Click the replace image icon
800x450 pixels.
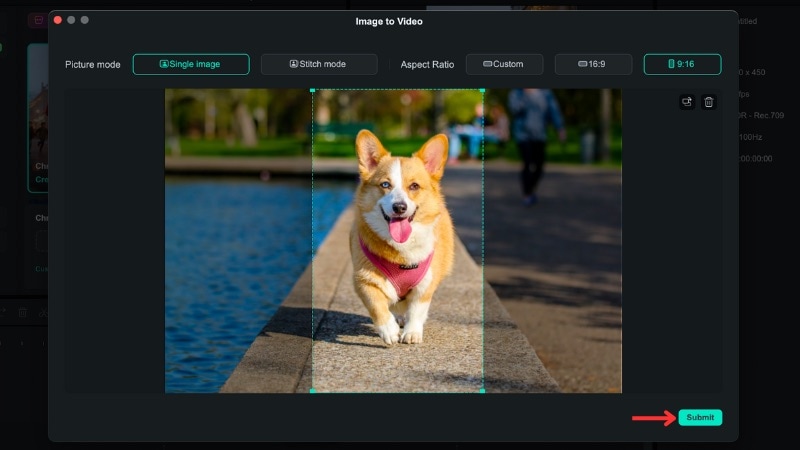(x=687, y=102)
